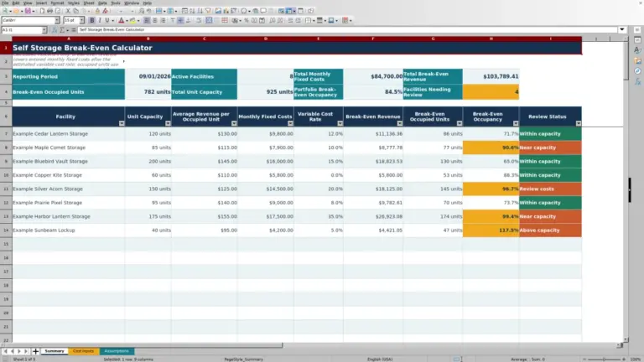
Task: Open Variable Cost Rate filter dropdown
Action: [340, 123]
